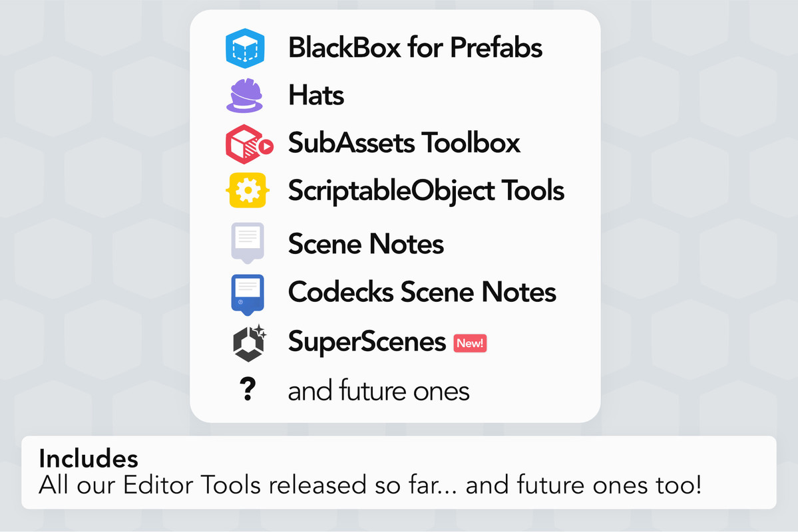Select the Codecks Scene Notes label
Screen dimensions: 798x532
422,293
